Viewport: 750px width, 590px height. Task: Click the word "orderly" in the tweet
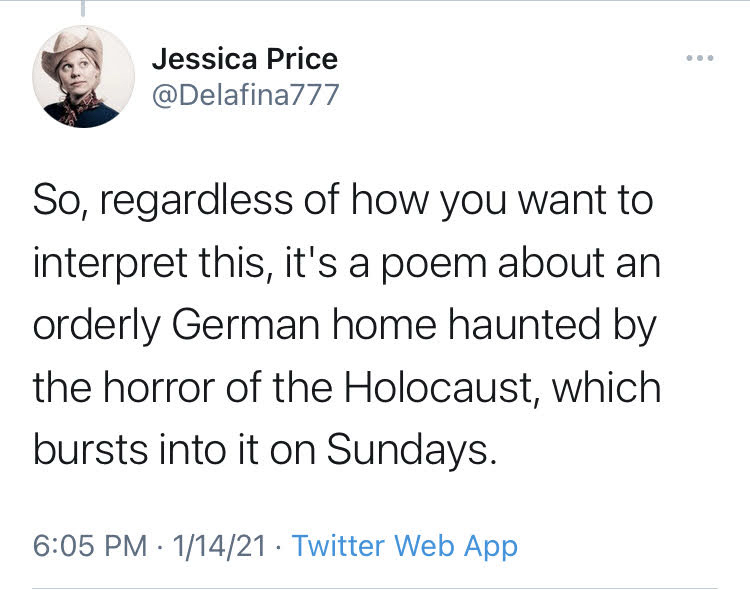pos(96,327)
